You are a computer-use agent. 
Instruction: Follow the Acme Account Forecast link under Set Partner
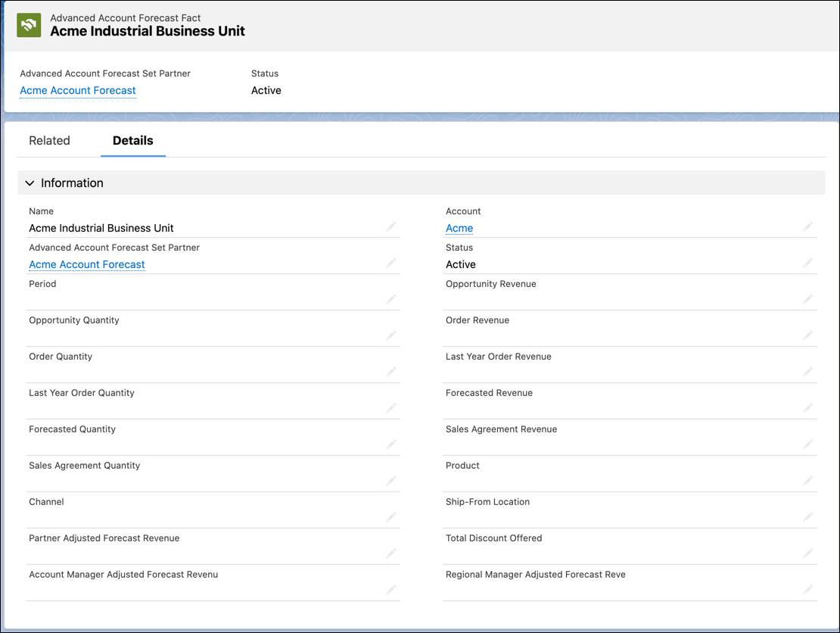[86, 264]
